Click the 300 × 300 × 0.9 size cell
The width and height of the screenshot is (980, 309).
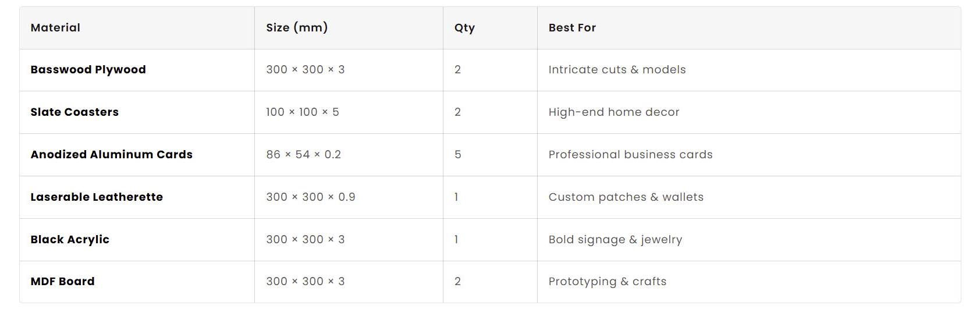(x=311, y=197)
